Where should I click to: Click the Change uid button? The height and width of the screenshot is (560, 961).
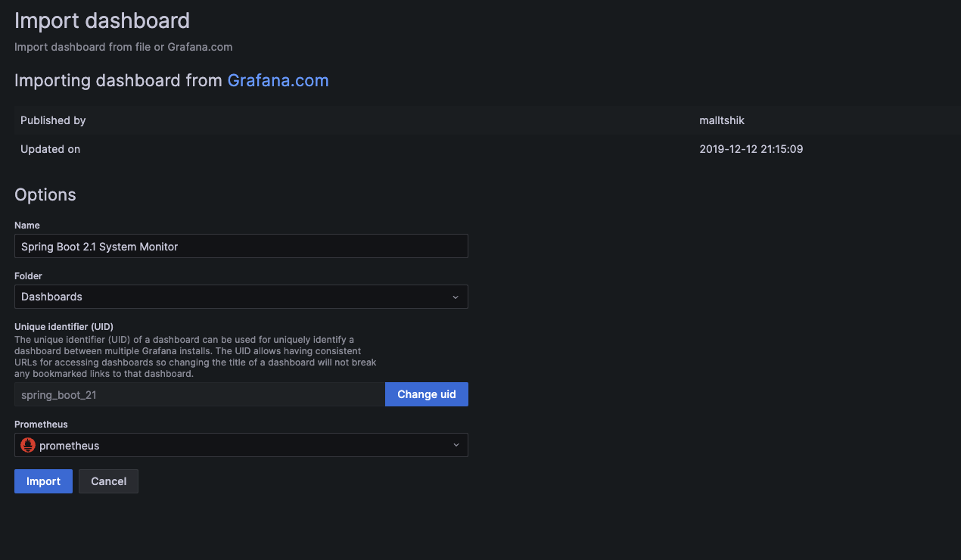pyautogui.click(x=427, y=394)
